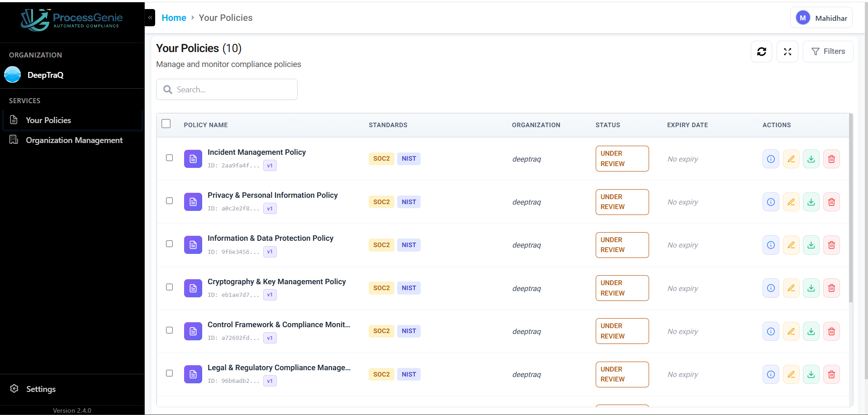Check Information & Data Protection Policy row

click(169, 243)
